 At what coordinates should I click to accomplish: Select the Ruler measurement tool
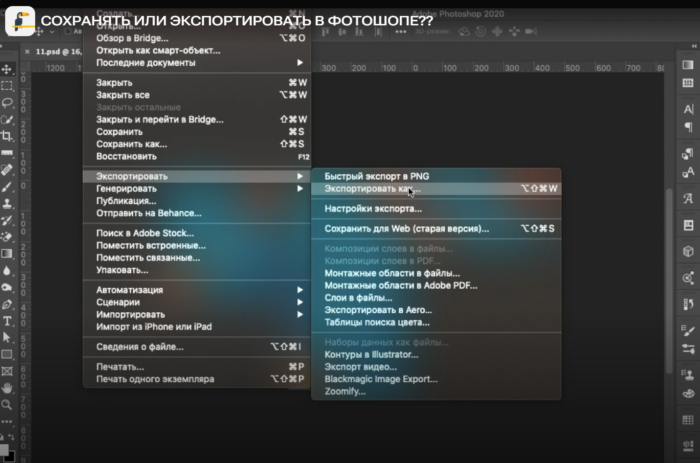tap(7, 153)
